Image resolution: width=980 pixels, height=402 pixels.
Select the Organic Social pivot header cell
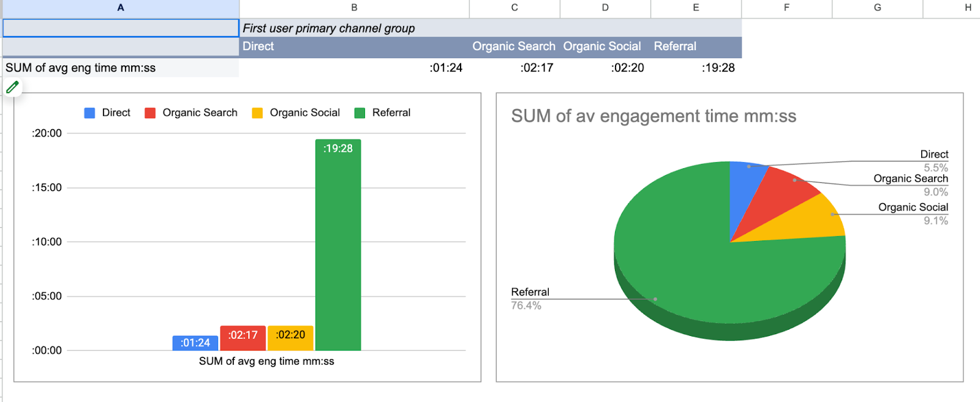coord(603,47)
